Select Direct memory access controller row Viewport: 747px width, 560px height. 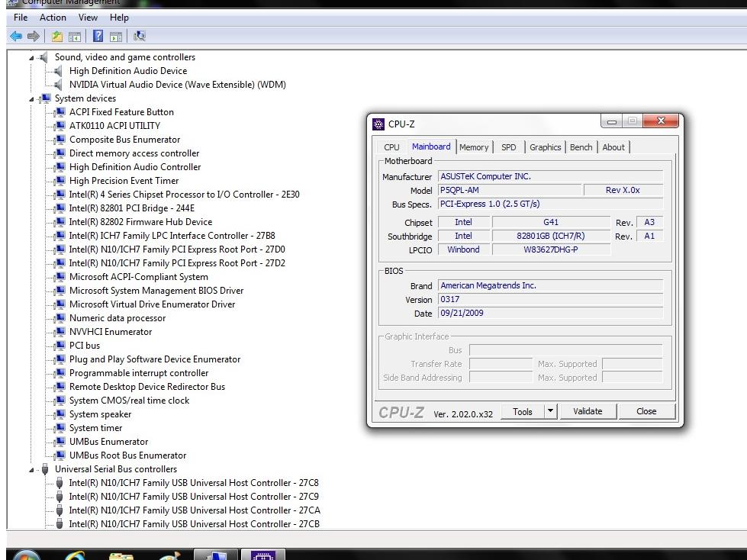[134, 153]
